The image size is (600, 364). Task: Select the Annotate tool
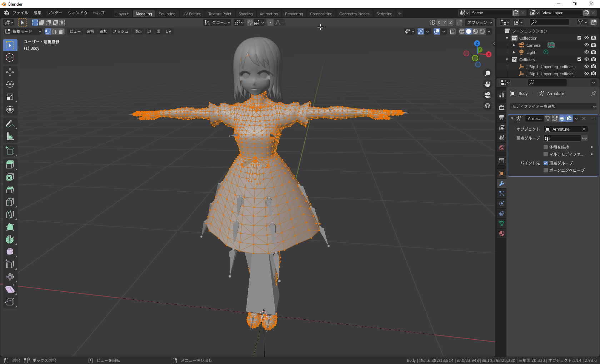10,124
